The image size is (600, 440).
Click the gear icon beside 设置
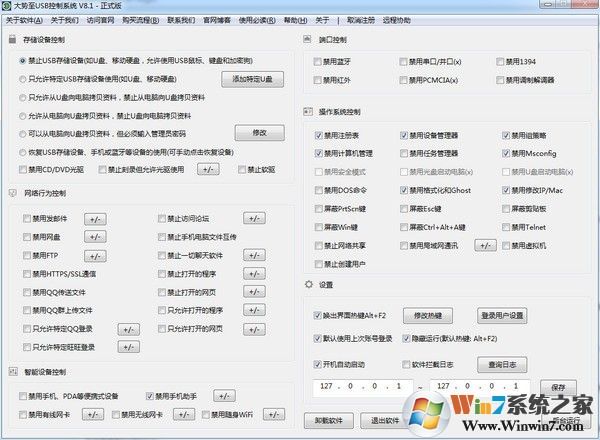point(309,284)
